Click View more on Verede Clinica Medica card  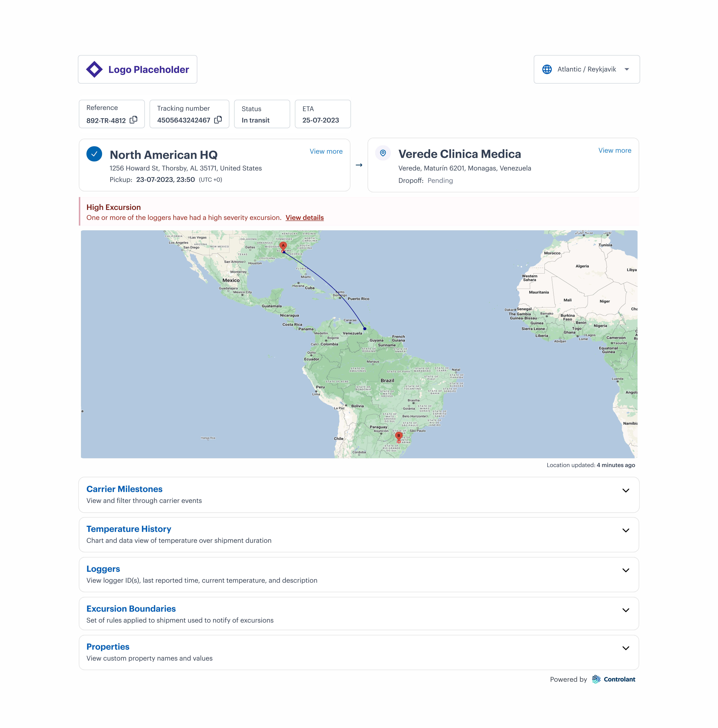tap(615, 150)
